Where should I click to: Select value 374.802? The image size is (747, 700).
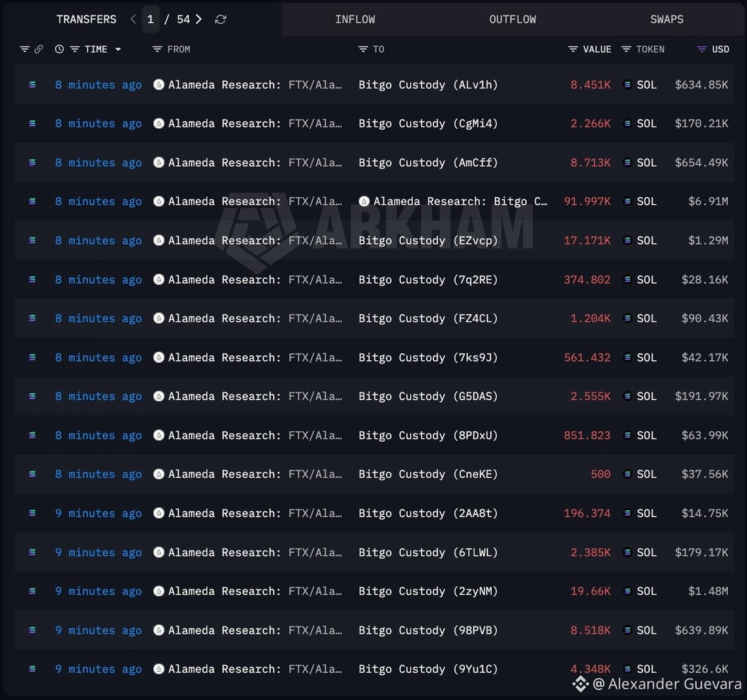(587, 279)
